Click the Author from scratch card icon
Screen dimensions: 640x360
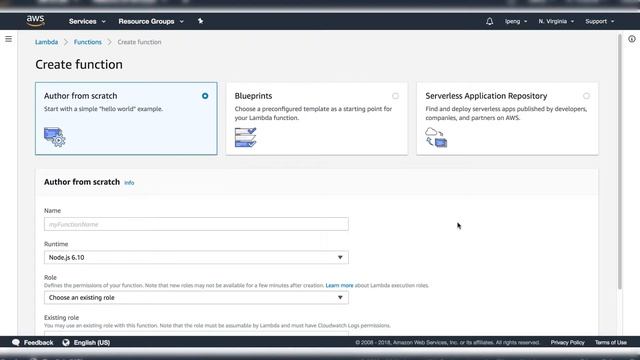coord(54,137)
